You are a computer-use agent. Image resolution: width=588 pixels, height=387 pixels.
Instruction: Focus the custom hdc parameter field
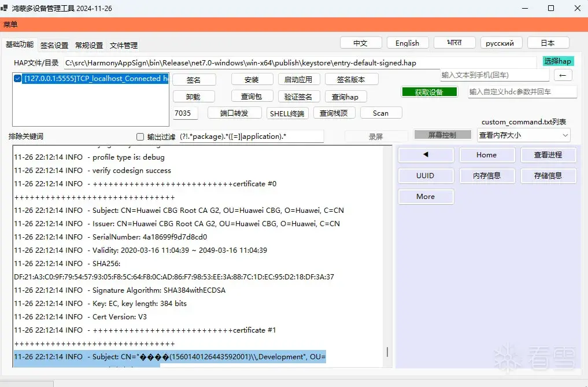[x=522, y=91]
